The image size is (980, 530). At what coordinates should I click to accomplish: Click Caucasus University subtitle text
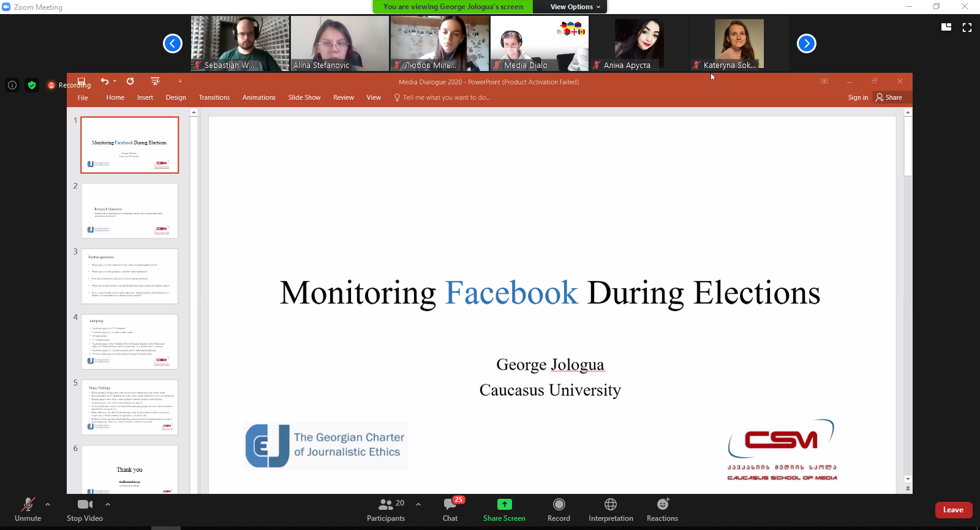pos(550,390)
